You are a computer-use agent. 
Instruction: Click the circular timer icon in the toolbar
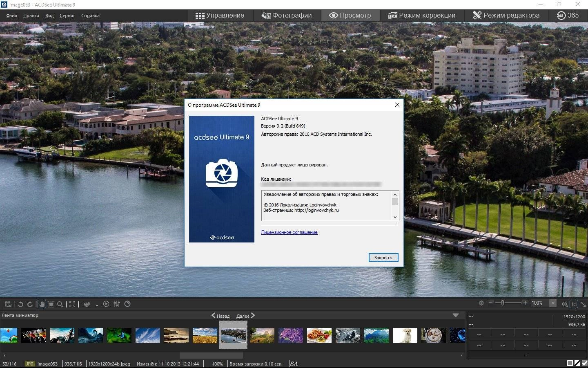point(127,304)
